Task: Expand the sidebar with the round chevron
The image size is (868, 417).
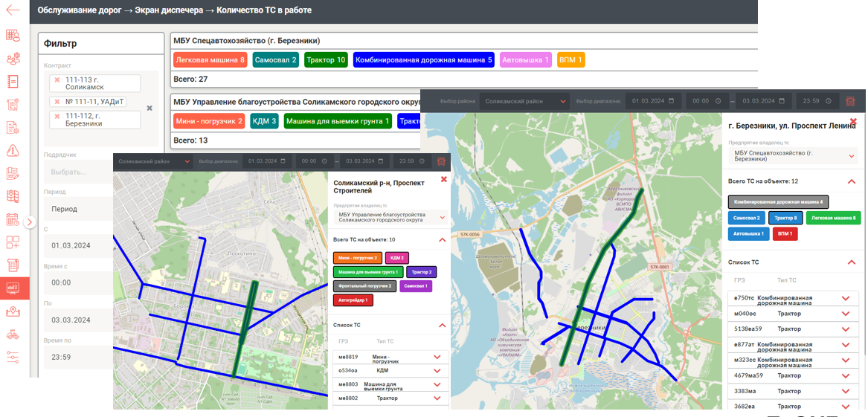Action: coord(30,222)
